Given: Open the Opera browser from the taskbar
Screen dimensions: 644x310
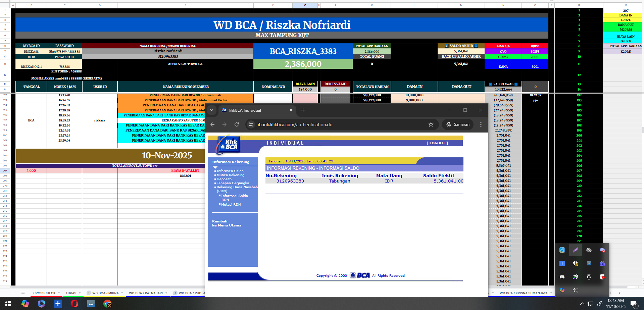Looking at the screenshot, I should pos(75,304).
